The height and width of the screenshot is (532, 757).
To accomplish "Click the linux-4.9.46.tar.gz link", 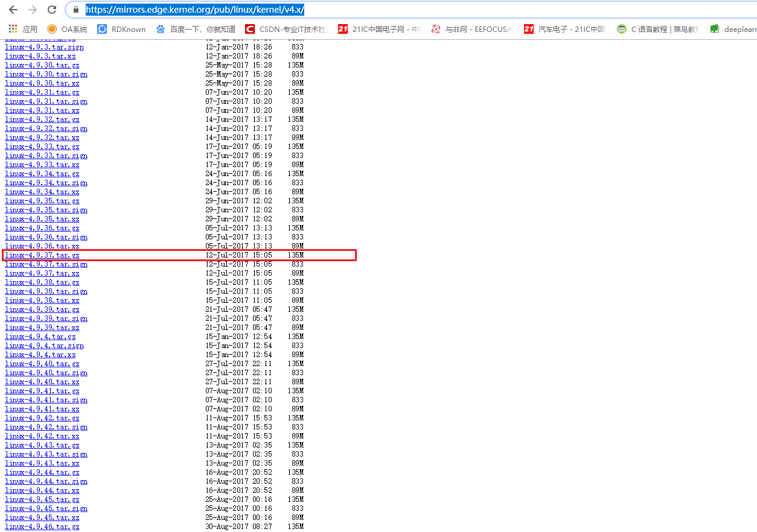I will [x=42, y=527].
